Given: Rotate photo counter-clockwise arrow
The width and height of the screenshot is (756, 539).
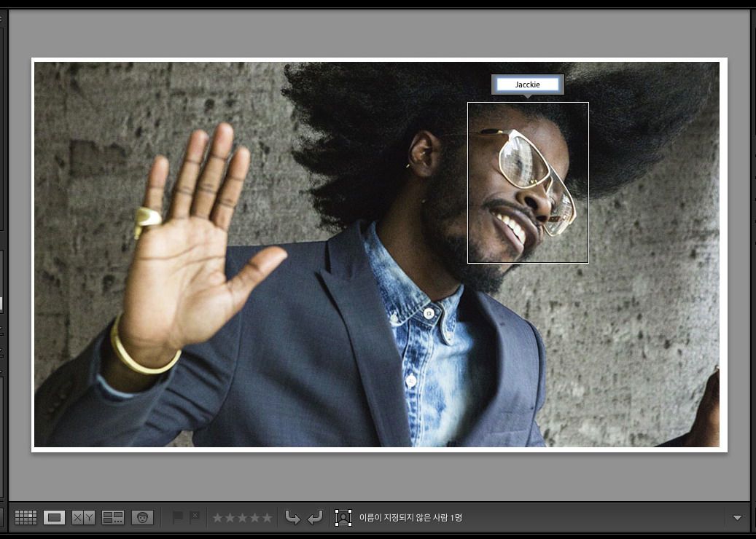Looking at the screenshot, I should click(x=292, y=518).
